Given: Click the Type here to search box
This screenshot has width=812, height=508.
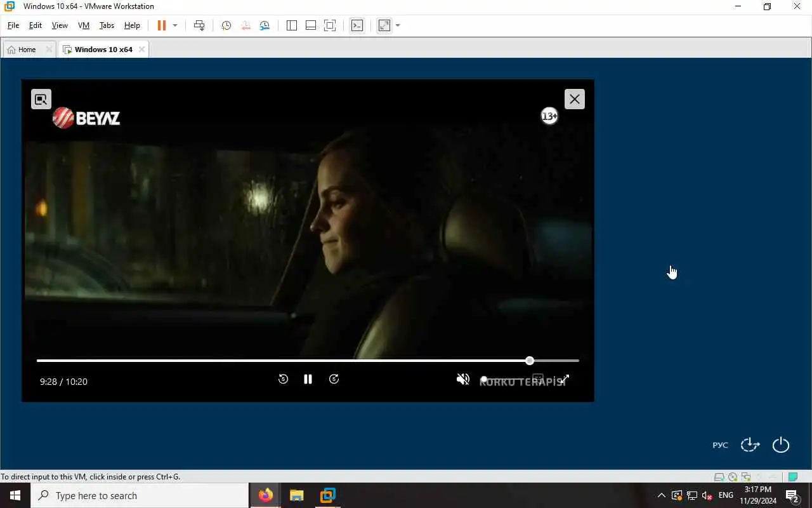Looking at the screenshot, I should point(140,495).
